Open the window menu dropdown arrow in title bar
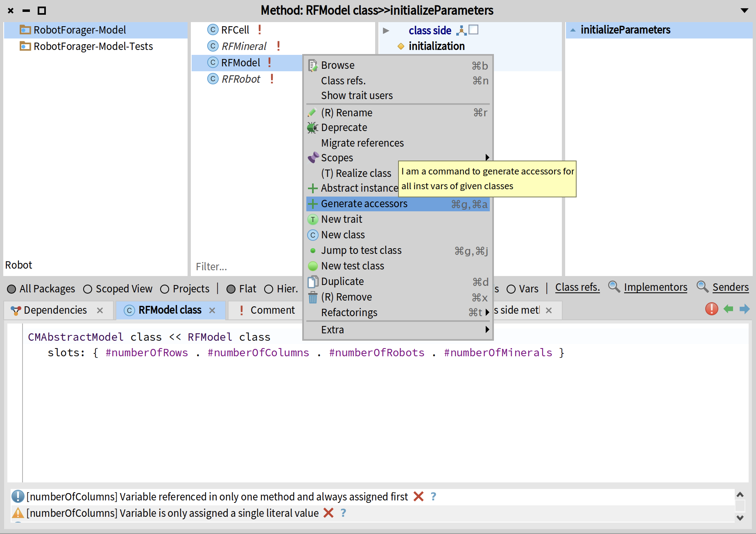756x534 pixels. (744, 11)
